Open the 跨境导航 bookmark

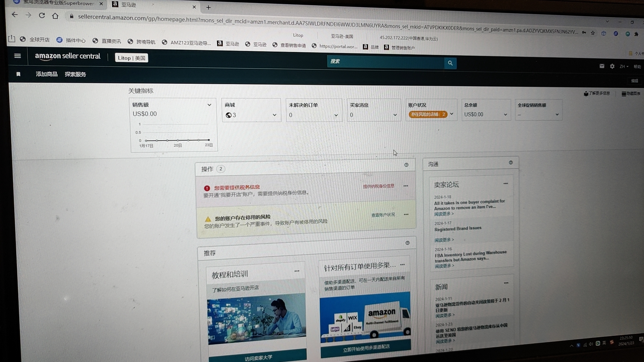(142, 42)
